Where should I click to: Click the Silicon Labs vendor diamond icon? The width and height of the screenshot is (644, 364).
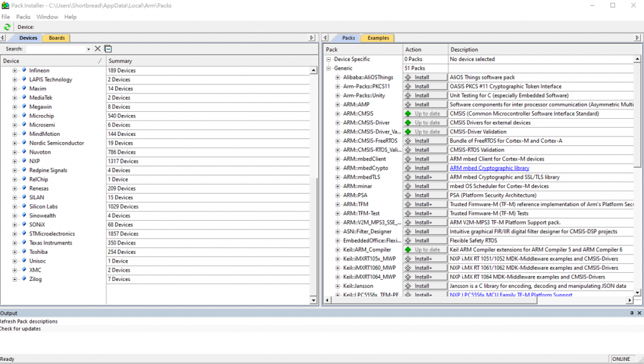pos(24,206)
